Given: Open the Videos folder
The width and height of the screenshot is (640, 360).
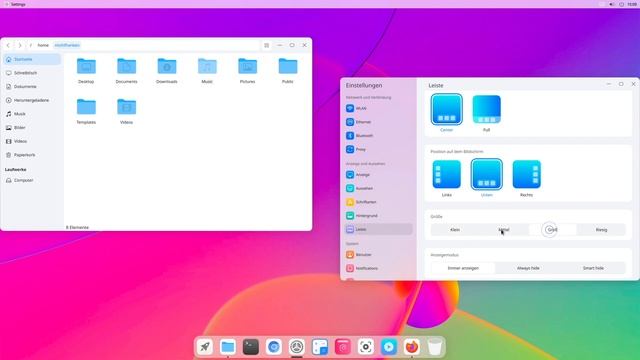Looking at the screenshot, I should (127, 111).
